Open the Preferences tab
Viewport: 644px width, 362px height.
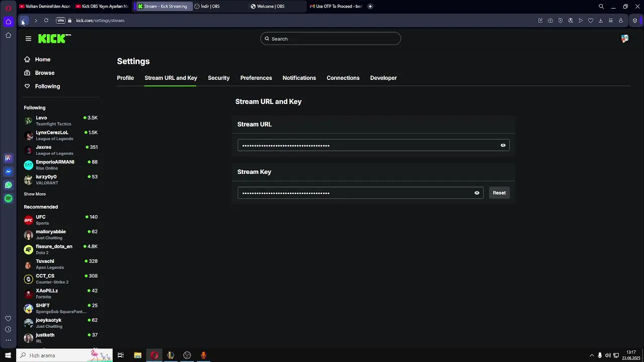point(256,78)
